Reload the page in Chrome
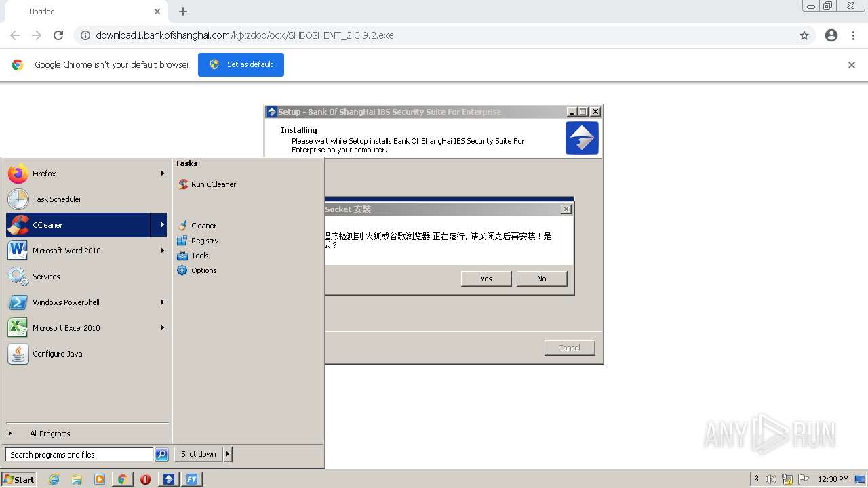Viewport: 868px width, 488px height. point(58,35)
